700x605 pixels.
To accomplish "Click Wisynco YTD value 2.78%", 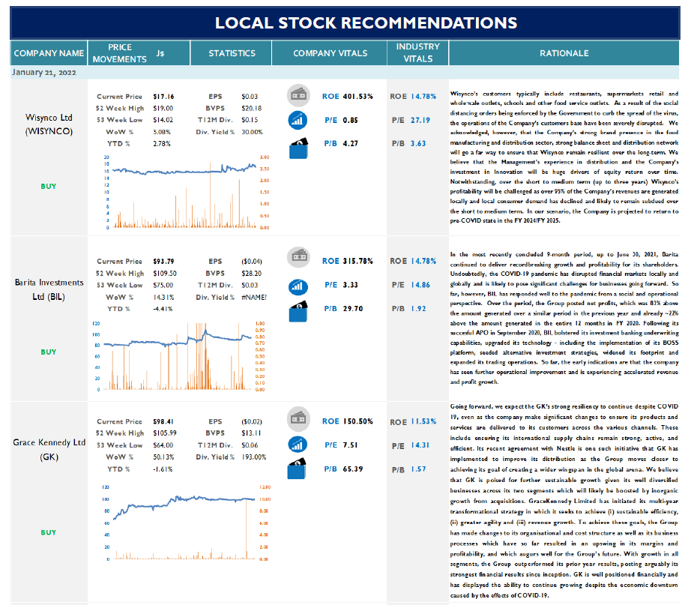I will point(162,144).
